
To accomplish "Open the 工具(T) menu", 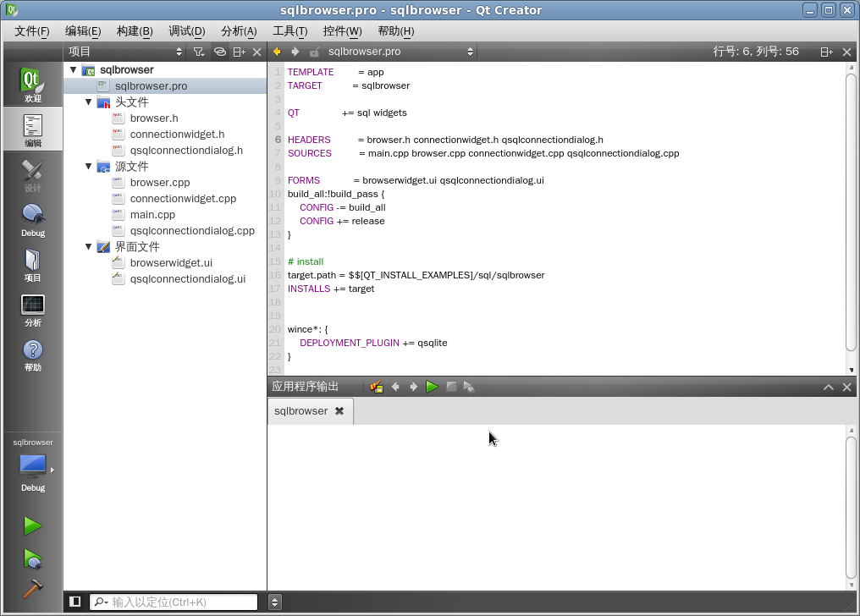I will pos(290,31).
